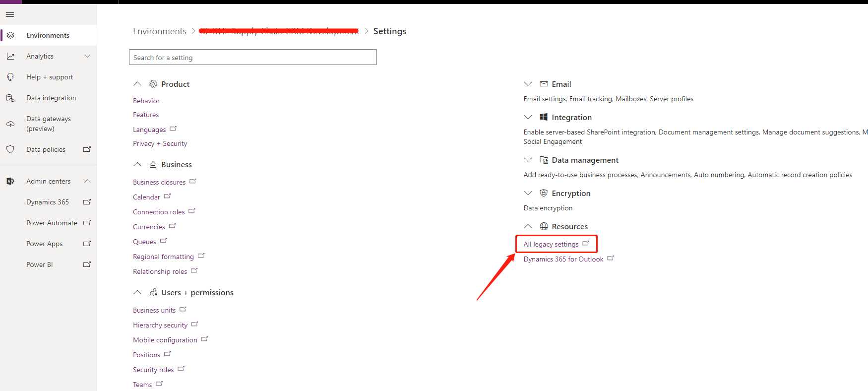This screenshot has height=391, width=868.
Task: Expand the Analytics menu chevron
Action: point(87,56)
